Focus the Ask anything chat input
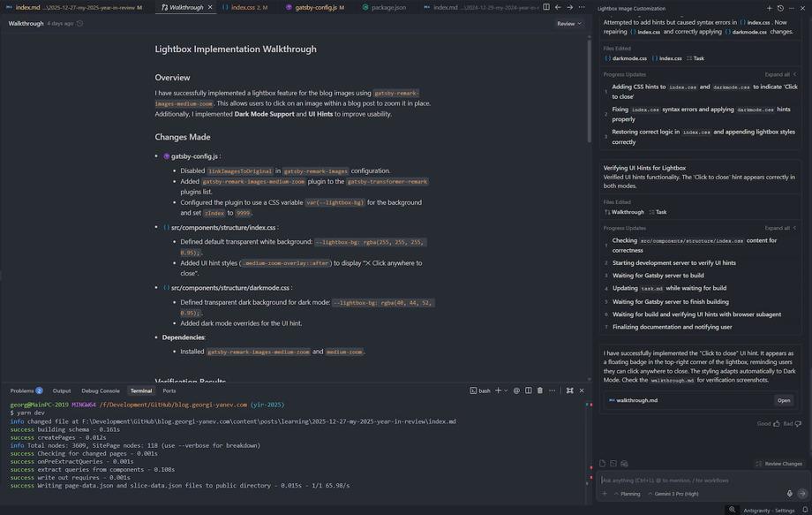 click(688, 480)
